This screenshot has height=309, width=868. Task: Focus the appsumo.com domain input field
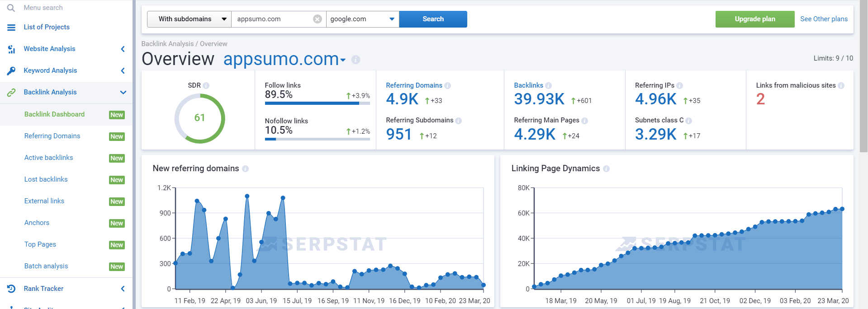point(271,19)
